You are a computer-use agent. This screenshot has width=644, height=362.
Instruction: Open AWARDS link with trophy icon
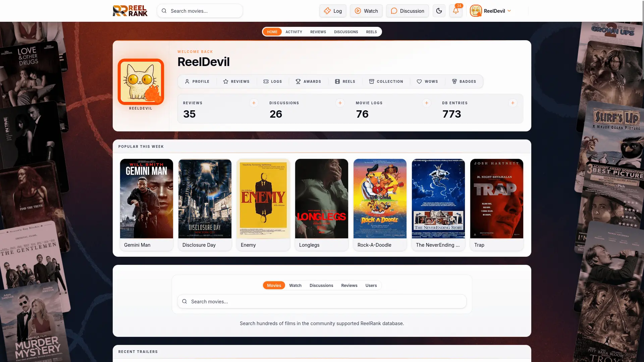pyautogui.click(x=308, y=81)
